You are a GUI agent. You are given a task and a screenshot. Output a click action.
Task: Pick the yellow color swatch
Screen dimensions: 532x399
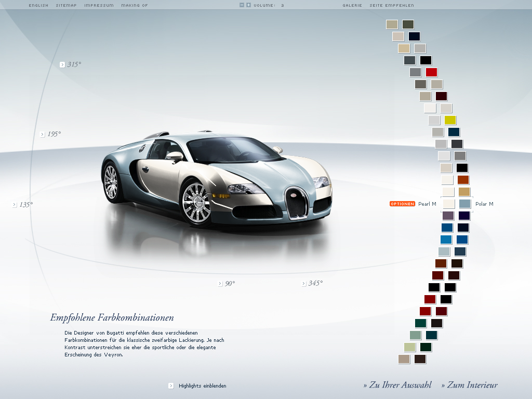(x=450, y=120)
